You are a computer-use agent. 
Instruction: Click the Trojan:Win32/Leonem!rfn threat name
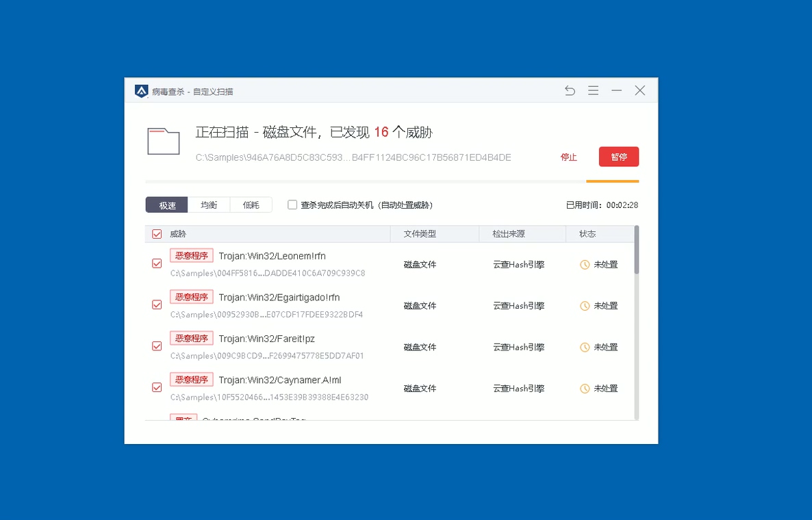point(272,256)
